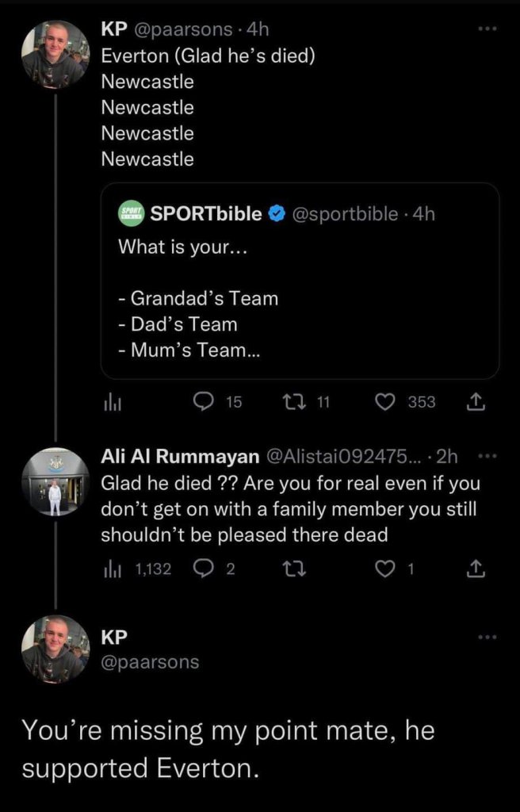Open Ali Al Rummayan's profile name

pyautogui.click(x=180, y=456)
